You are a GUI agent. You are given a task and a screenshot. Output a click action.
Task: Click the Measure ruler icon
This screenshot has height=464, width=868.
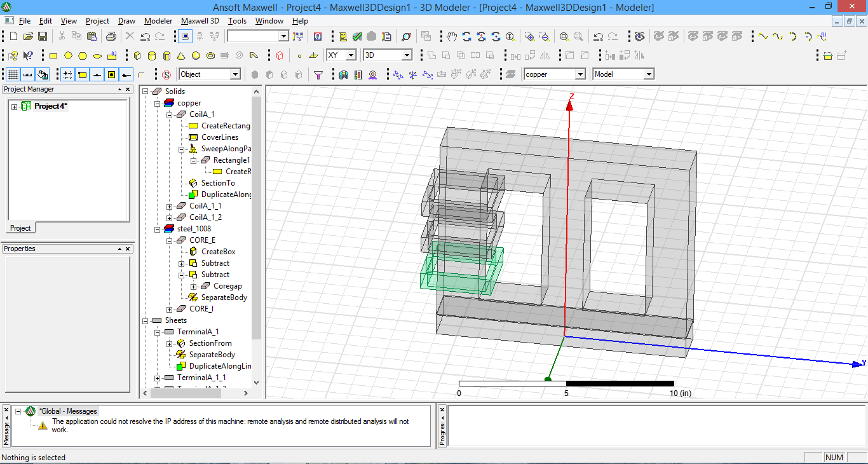point(27,74)
